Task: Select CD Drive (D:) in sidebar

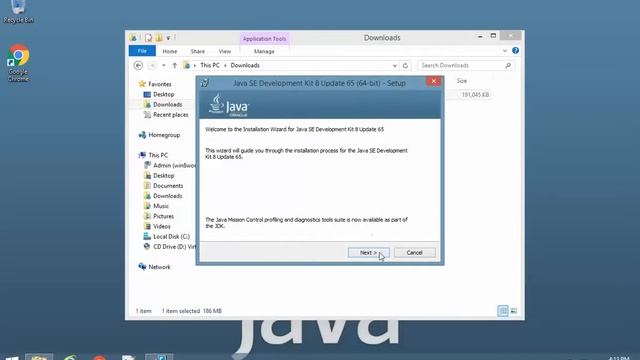Action: [x=174, y=247]
